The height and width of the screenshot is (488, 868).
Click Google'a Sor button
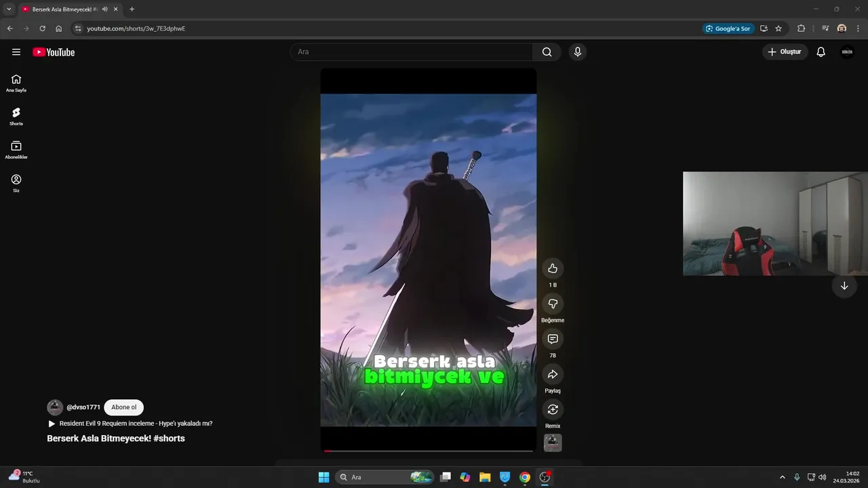[x=728, y=28]
